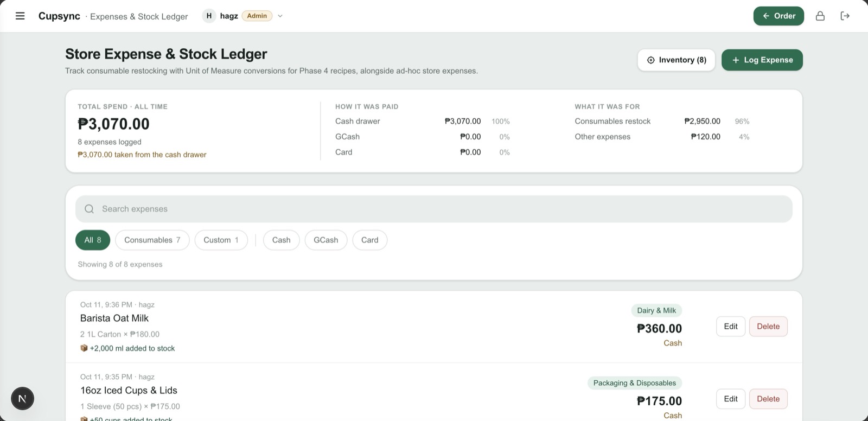Select the Packaging & Disposables tag
Image resolution: width=868 pixels, height=421 pixels.
(635, 383)
